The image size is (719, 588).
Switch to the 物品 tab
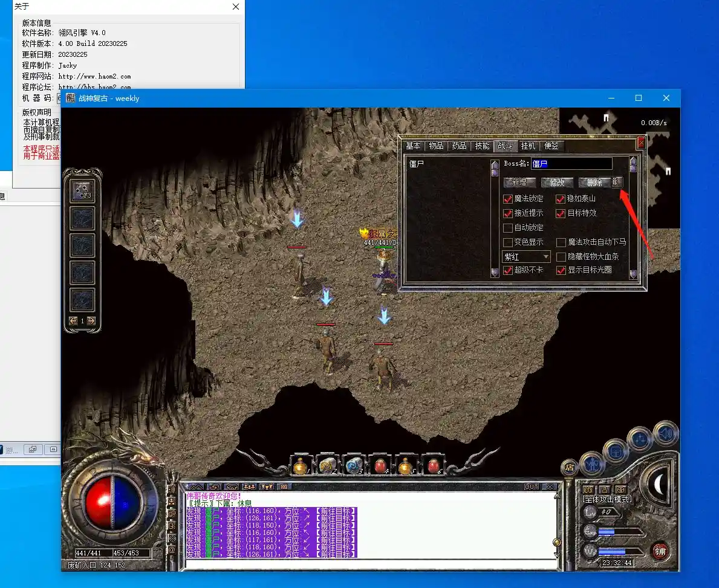[x=436, y=146]
